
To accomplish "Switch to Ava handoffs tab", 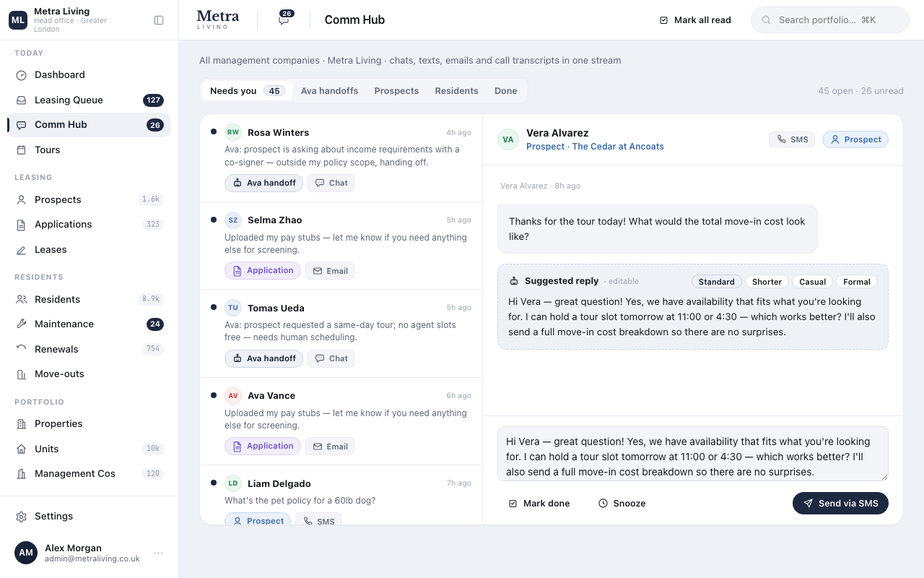I will [x=329, y=91].
